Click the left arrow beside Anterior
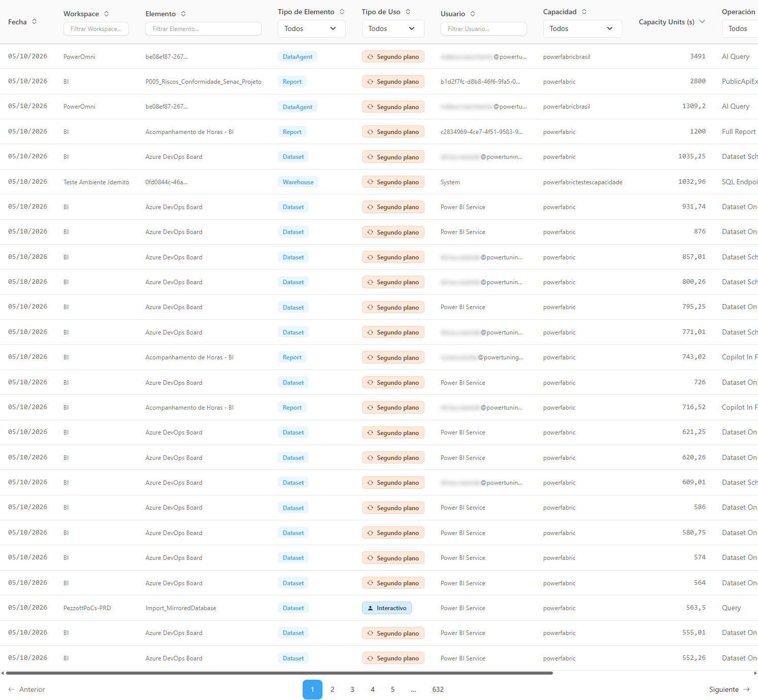This screenshot has height=700, width=758. pyautogui.click(x=12, y=689)
